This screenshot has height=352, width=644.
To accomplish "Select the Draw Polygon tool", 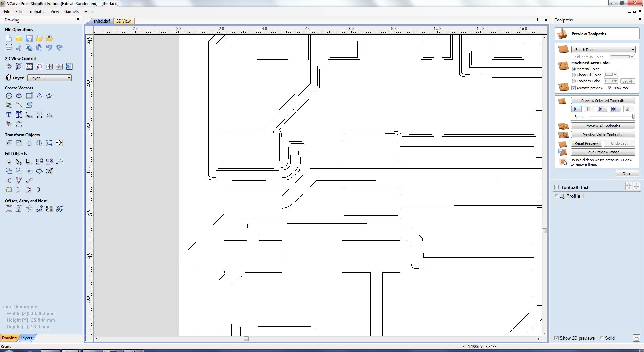I will coord(39,96).
